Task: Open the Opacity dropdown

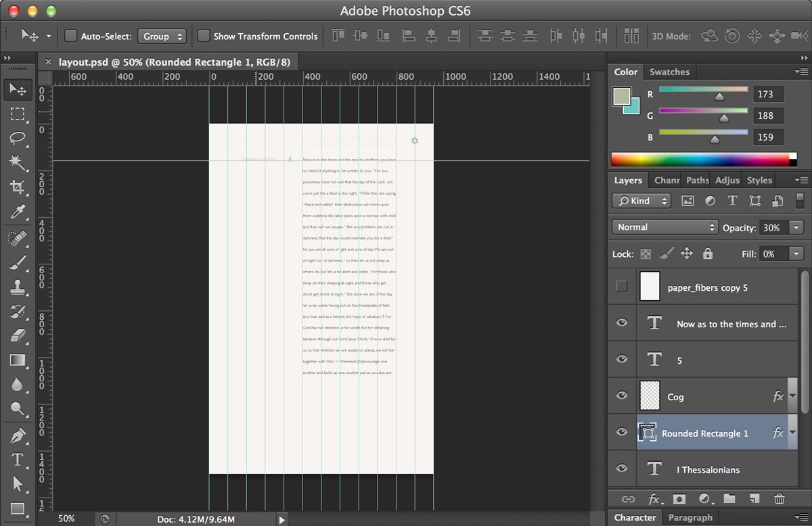Action: click(x=796, y=228)
